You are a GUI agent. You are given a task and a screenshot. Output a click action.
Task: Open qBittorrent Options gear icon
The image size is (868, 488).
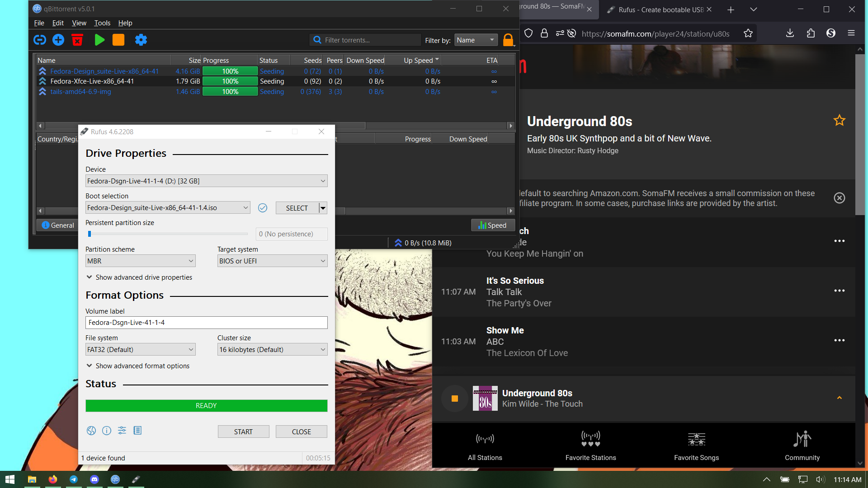[141, 40]
